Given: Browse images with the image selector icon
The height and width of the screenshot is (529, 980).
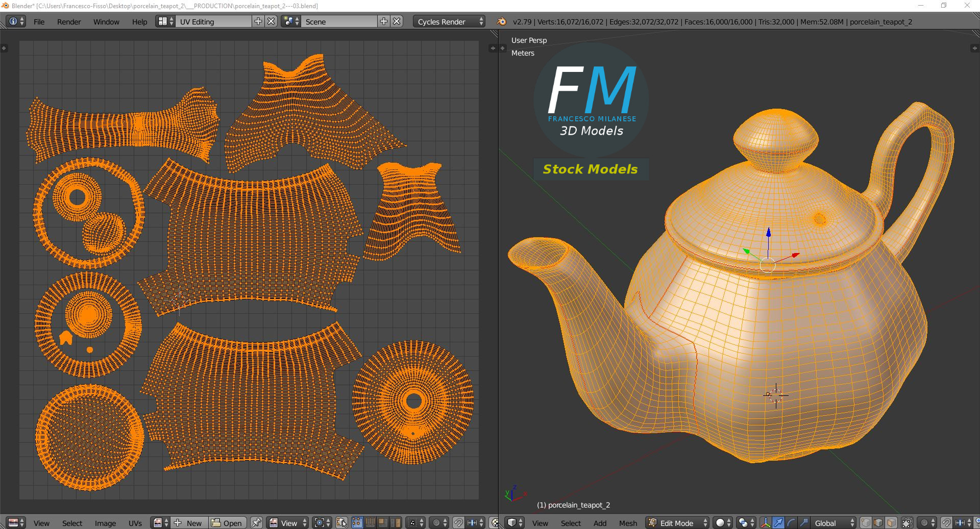Looking at the screenshot, I should [160, 523].
